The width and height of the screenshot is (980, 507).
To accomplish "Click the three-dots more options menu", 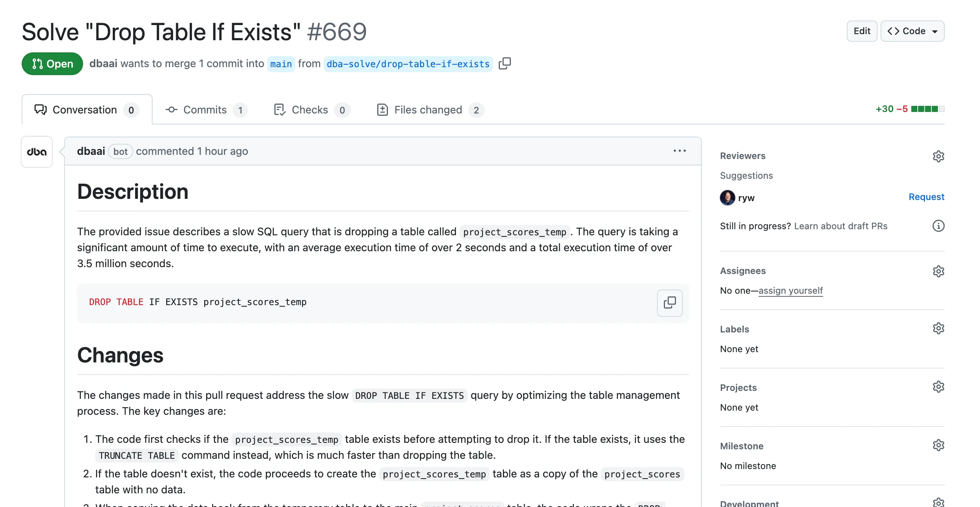I will (x=679, y=151).
